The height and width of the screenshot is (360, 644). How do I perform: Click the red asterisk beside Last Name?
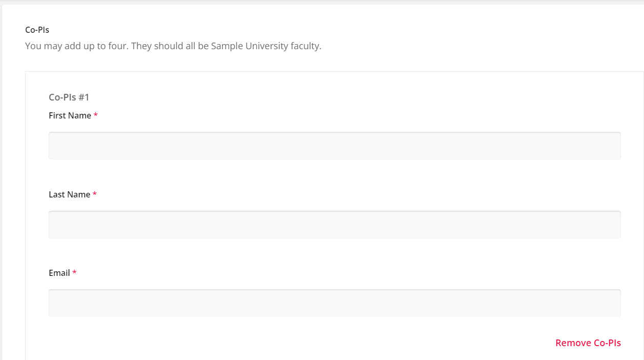pyautogui.click(x=95, y=195)
